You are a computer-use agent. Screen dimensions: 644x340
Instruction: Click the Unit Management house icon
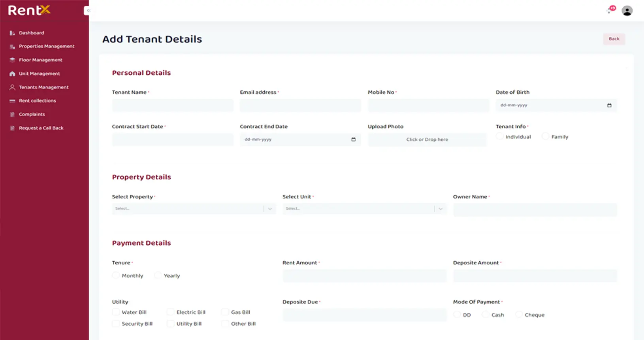pos(12,74)
